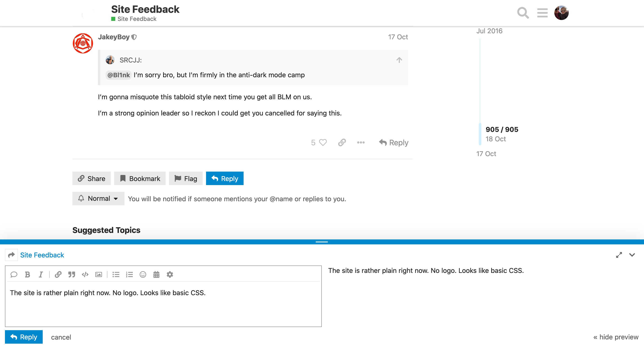Click the blue topic Reply button
Screen dimensions: 644x345
click(224, 178)
